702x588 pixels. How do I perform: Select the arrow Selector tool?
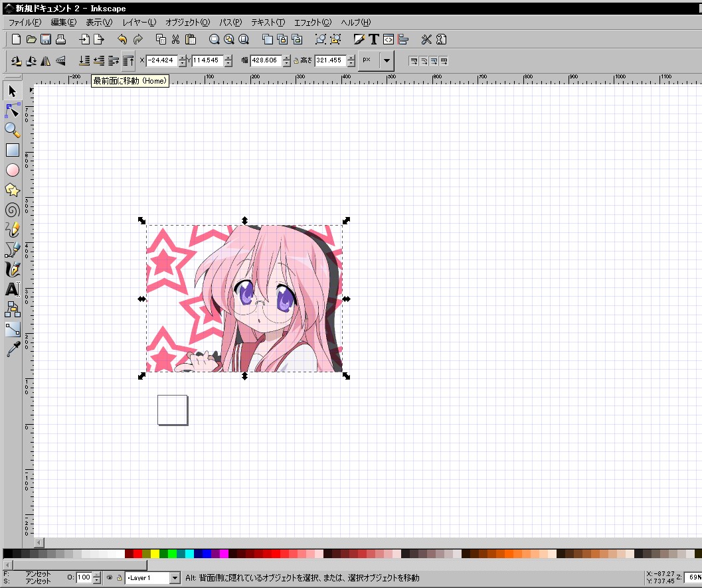pyautogui.click(x=12, y=92)
